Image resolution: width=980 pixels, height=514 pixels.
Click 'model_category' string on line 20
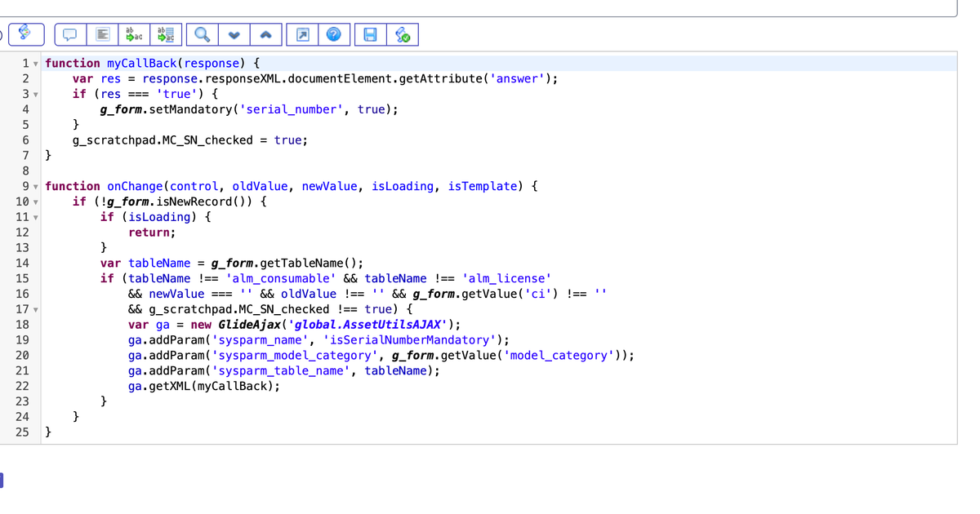[560, 356]
